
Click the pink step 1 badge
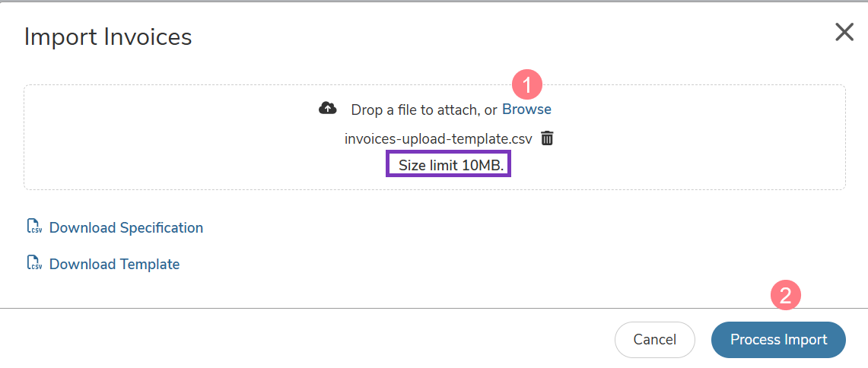point(526,85)
